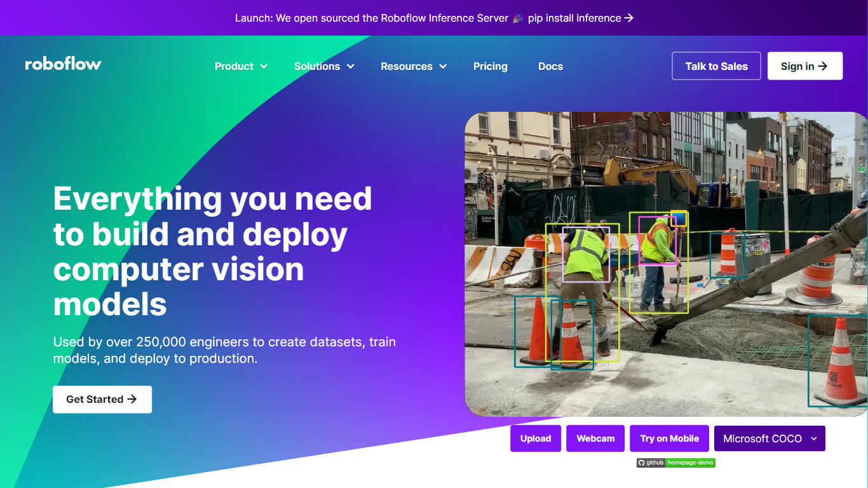
Task: Open the Product menu item
Action: (x=234, y=66)
